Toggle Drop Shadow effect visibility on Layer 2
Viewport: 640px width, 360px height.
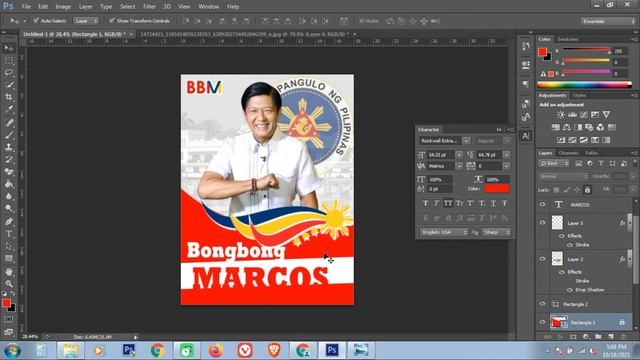coord(570,290)
